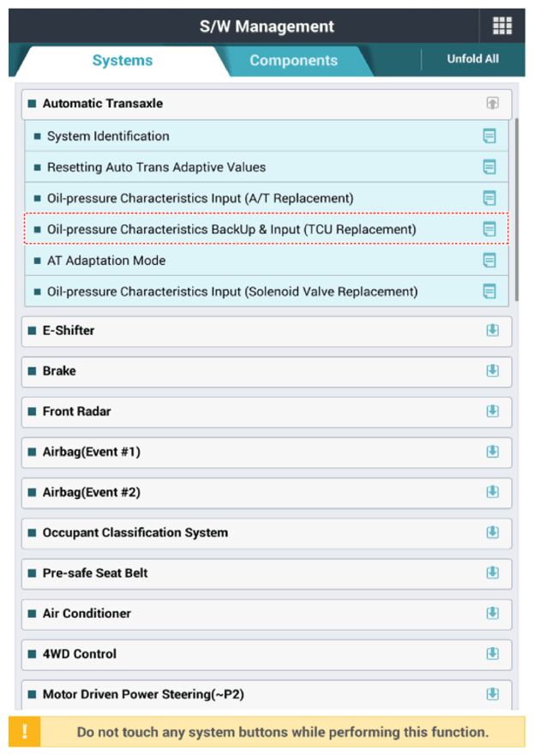Switch to the Components tab
The width and height of the screenshot is (534, 756).
(293, 61)
